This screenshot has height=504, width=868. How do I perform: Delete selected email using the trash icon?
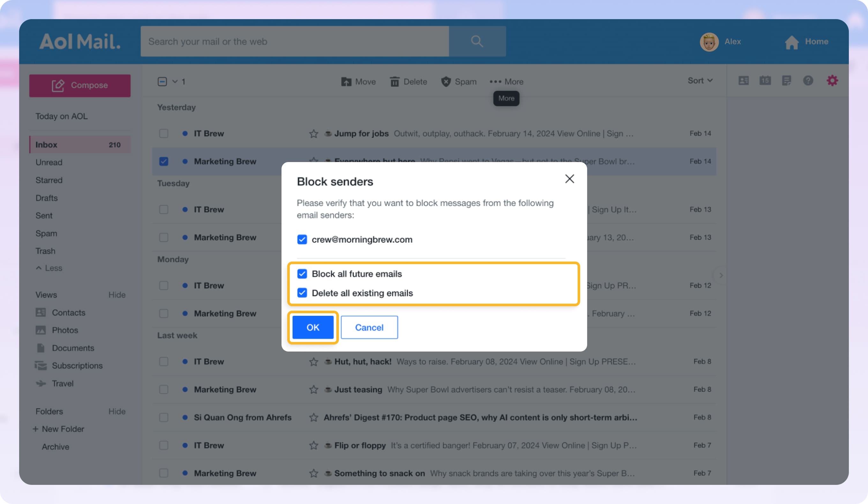coord(408,82)
